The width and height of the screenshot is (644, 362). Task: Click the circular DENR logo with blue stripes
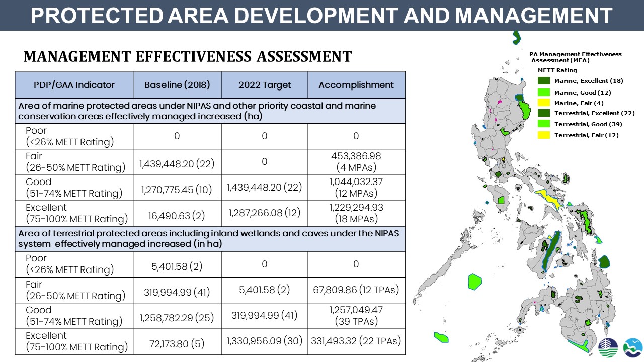click(x=609, y=348)
